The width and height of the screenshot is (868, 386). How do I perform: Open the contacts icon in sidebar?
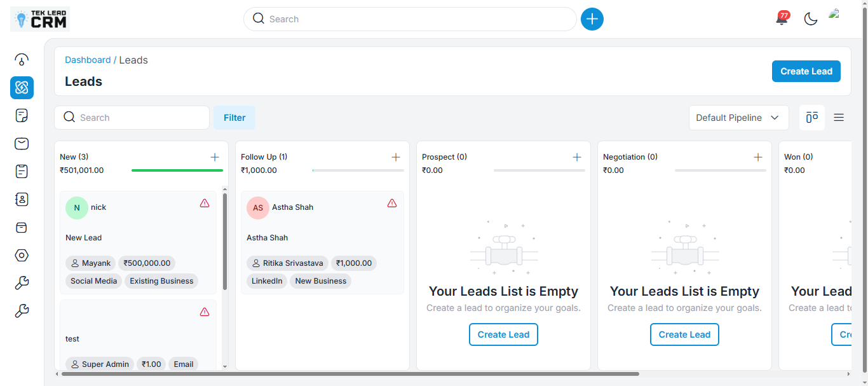pyautogui.click(x=22, y=200)
